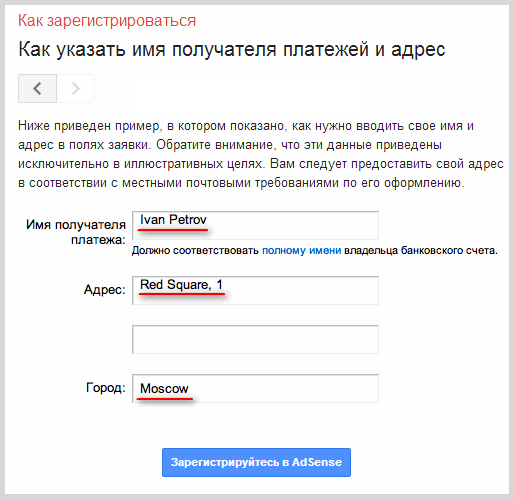Screen dimensions: 514x499
Task: Click the 'Город:' label
Action: coord(106,388)
